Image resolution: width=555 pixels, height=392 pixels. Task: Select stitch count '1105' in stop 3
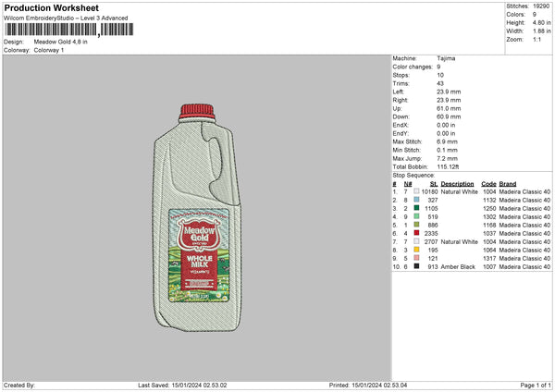(431, 208)
